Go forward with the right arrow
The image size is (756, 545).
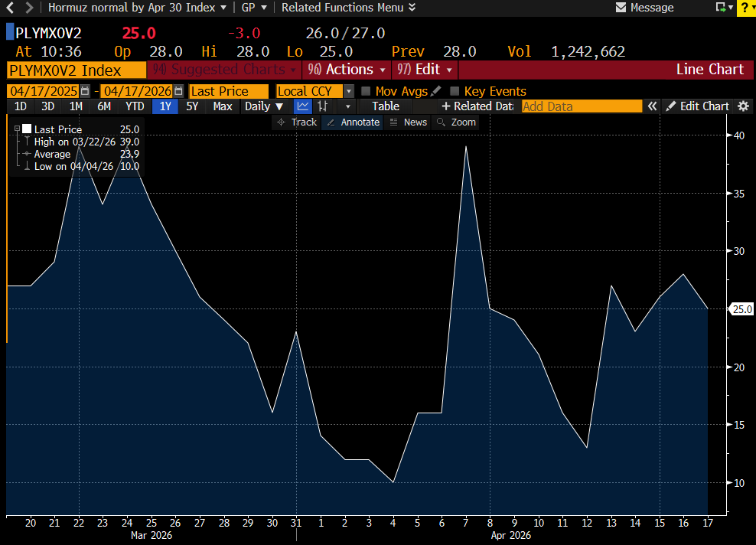[29, 7]
